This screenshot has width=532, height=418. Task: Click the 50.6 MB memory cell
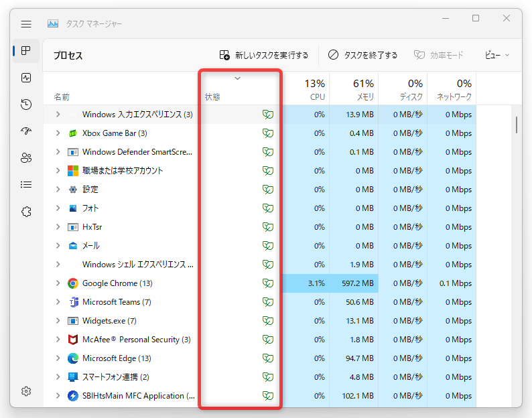[x=354, y=302]
